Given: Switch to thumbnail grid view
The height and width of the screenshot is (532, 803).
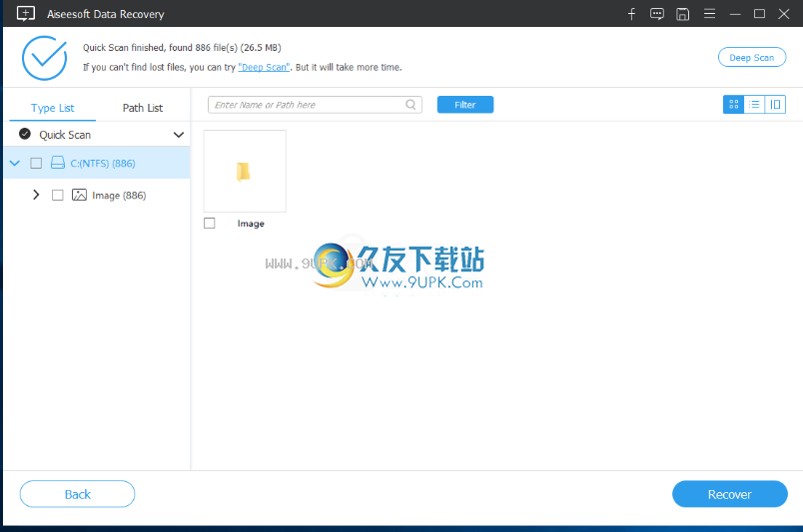Looking at the screenshot, I should click(x=733, y=105).
